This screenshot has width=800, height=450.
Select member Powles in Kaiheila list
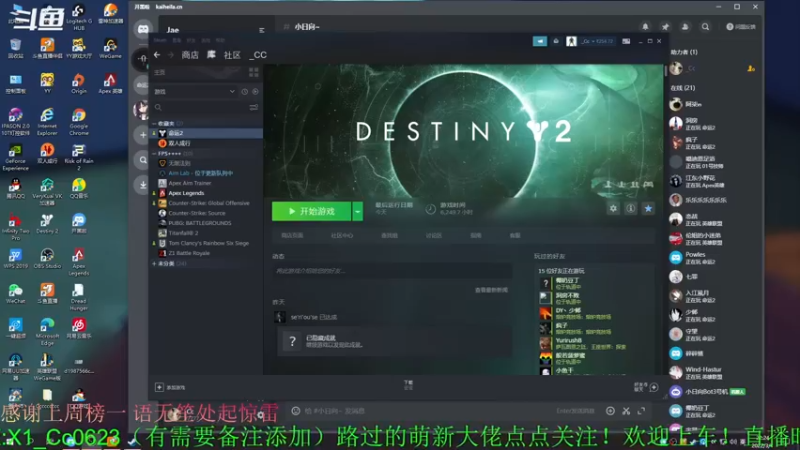coord(714,258)
